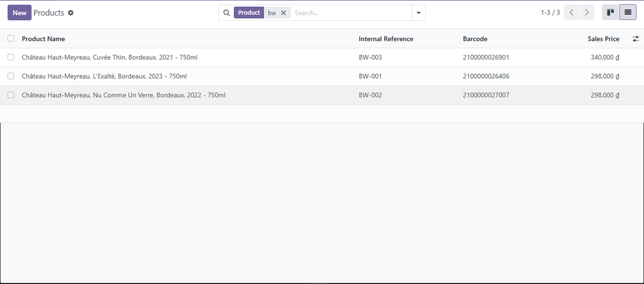Switch to Kanban view

click(610, 13)
